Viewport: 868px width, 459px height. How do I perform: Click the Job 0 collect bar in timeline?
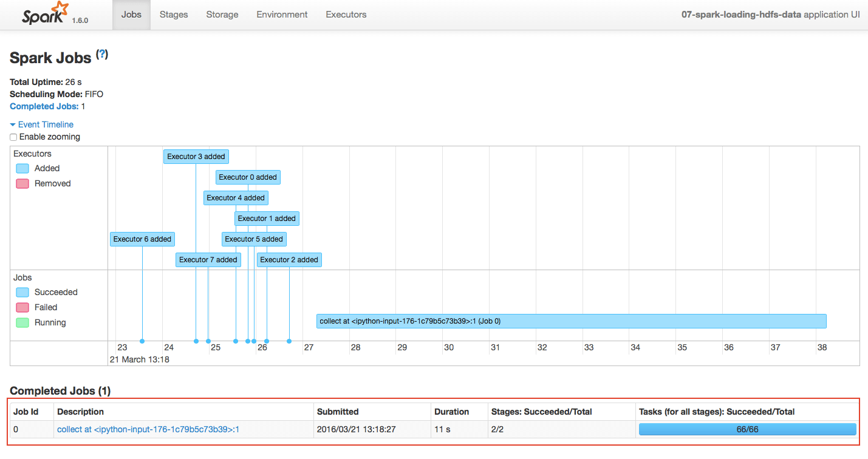tap(572, 321)
